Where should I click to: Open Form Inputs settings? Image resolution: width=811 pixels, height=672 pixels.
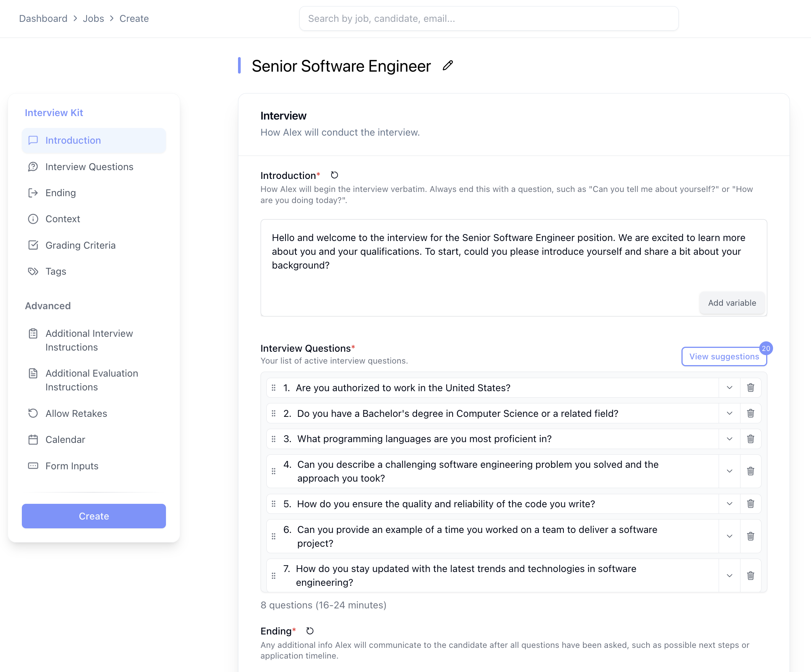pos(94,466)
